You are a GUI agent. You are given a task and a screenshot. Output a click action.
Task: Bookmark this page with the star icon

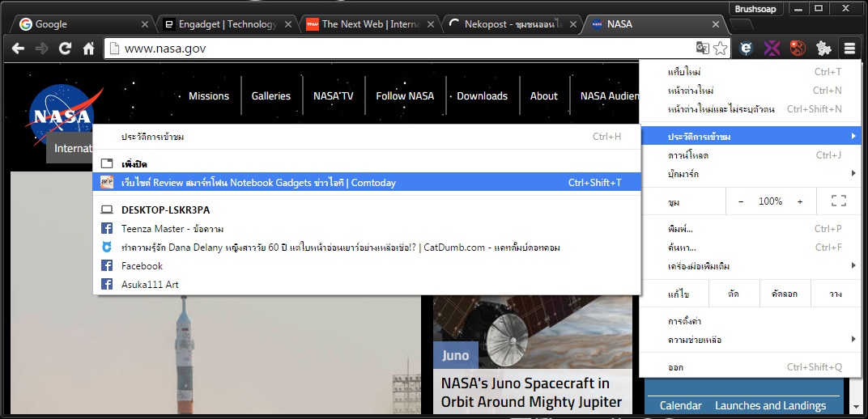click(x=719, y=49)
